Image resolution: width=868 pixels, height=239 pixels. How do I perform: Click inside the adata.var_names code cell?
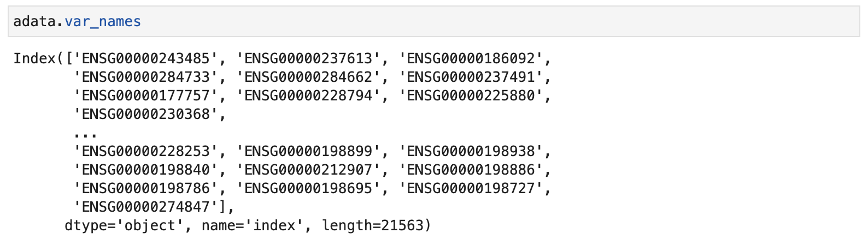click(x=434, y=21)
